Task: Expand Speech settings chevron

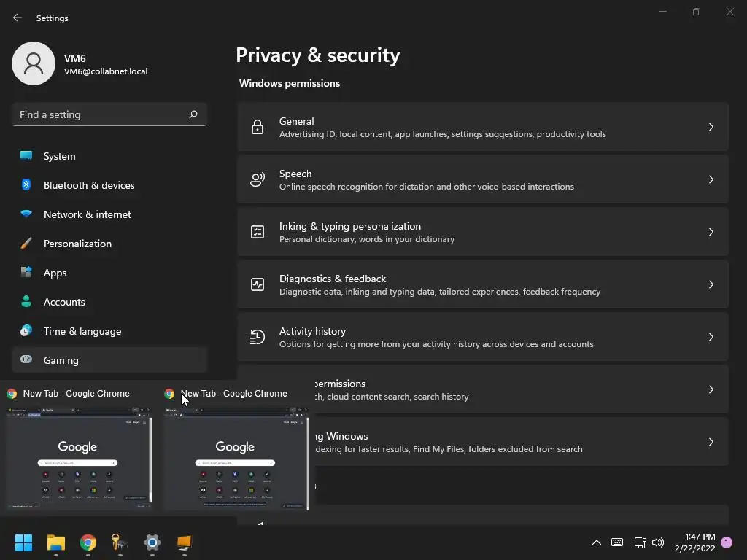Action: click(711, 179)
